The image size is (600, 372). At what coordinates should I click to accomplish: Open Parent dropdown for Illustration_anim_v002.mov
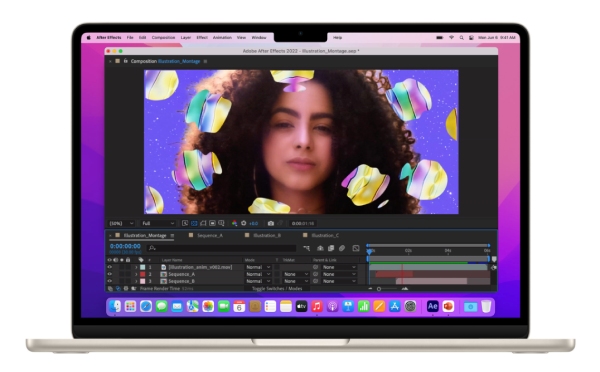(x=339, y=267)
